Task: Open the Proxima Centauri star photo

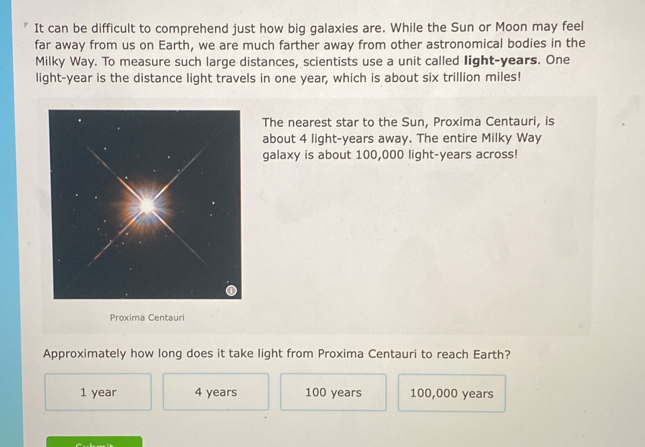Action: (146, 205)
